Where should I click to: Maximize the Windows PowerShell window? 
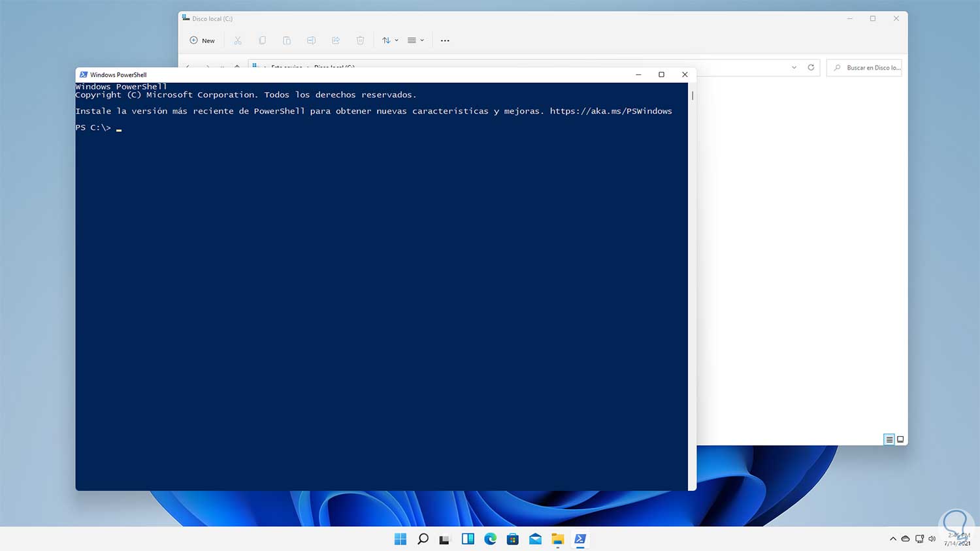click(661, 74)
